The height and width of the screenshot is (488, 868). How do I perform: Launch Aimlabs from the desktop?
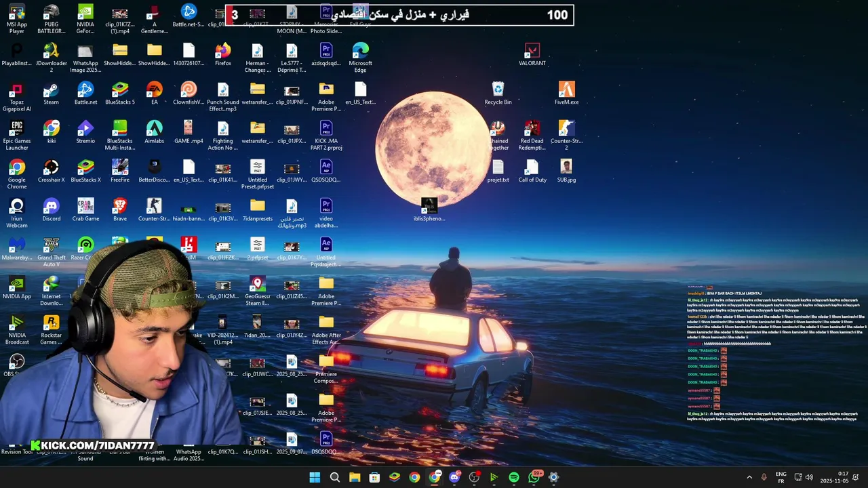(x=154, y=132)
